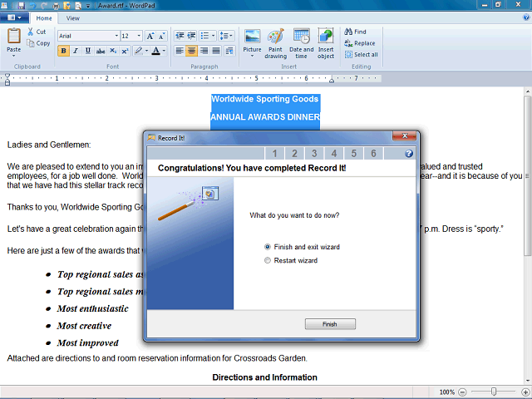Open the bullet list style dropdown
The height and width of the screenshot is (399, 532).
pos(213,36)
